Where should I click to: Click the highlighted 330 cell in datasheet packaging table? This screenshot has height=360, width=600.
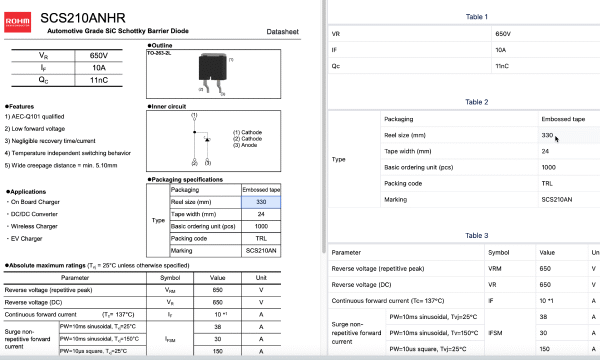261,202
